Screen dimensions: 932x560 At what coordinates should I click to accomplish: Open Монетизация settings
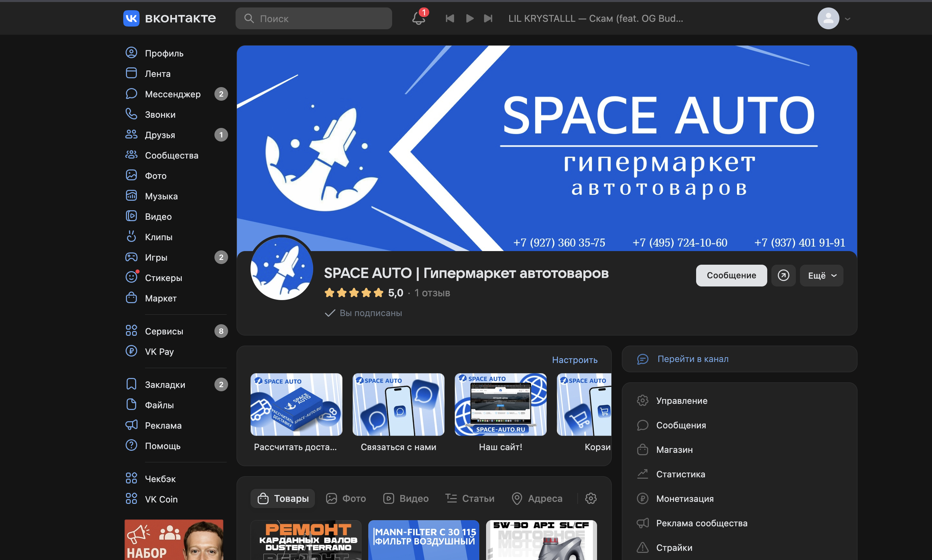pos(685,498)
